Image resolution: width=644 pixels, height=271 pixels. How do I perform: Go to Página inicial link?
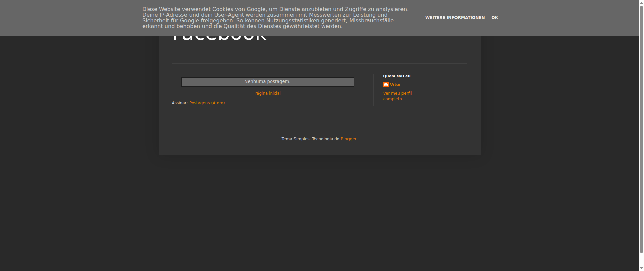point(267,93)
